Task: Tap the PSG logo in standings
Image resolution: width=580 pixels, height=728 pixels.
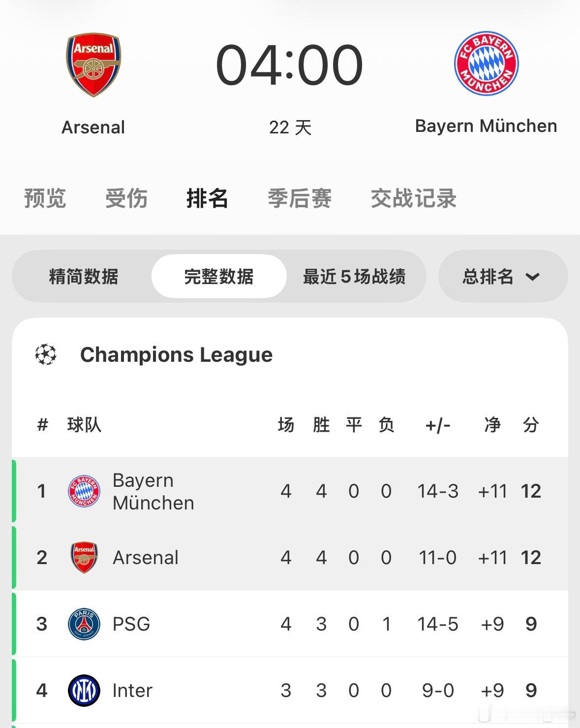Action: point(84,624)
